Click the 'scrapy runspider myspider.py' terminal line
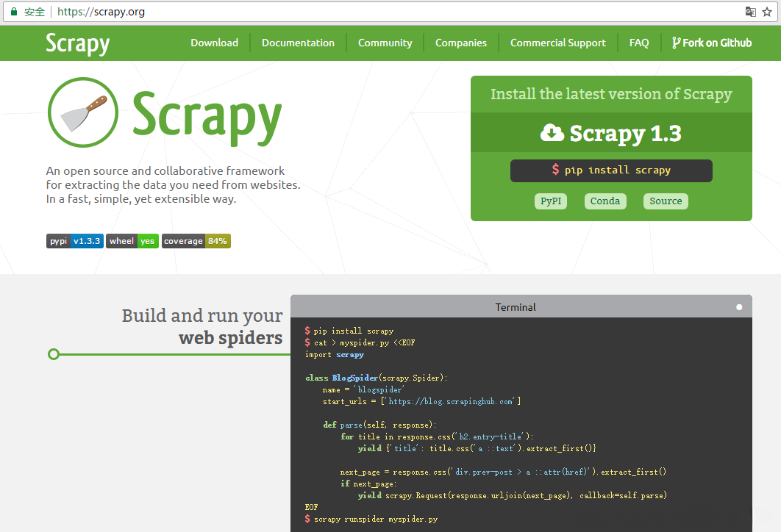The width and height of the screenshot is (781, 532). (371, 519)
